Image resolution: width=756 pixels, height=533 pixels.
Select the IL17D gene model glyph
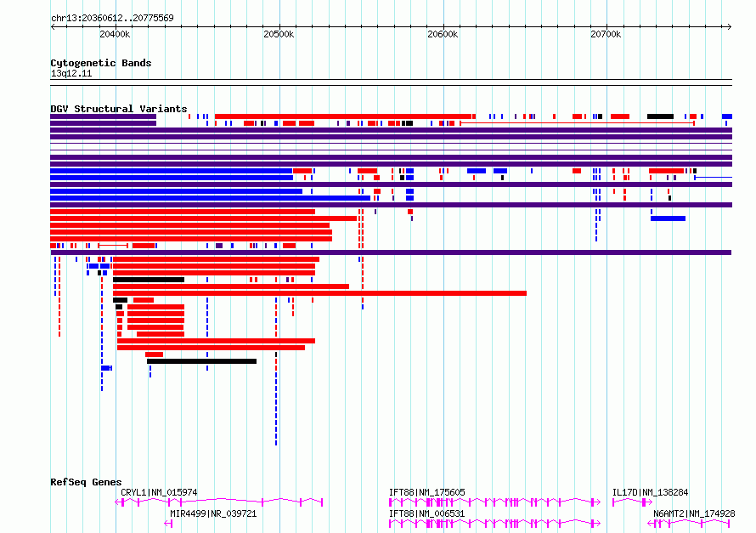click(x=632, y=502)
